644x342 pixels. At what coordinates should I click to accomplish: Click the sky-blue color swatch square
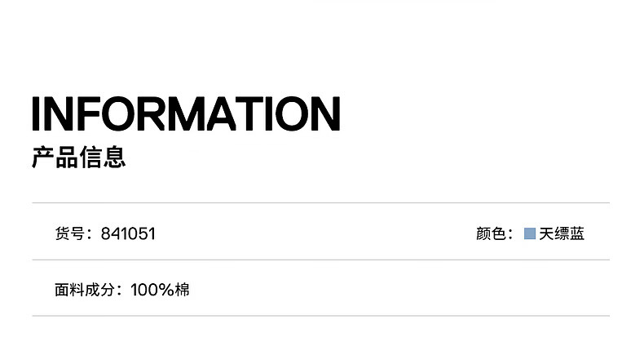tap(530, 234)
